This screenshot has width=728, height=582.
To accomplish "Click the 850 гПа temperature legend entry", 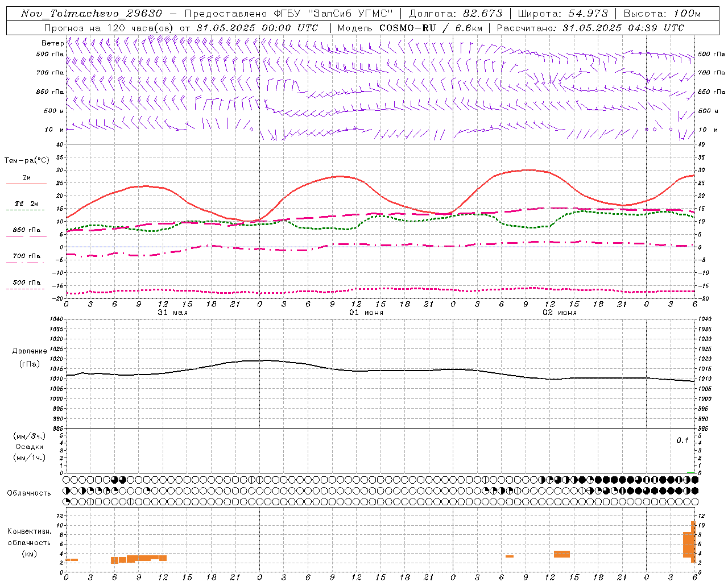I will (x=27, y=230).
